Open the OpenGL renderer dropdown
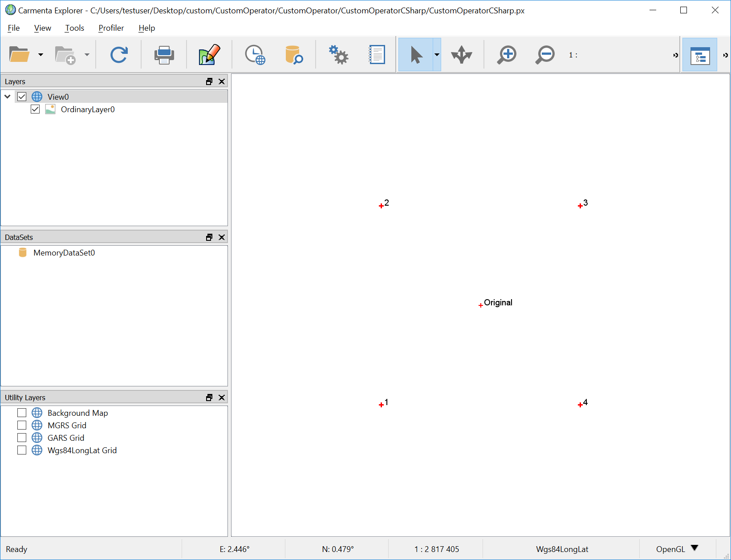This screenshot has width=731, height=560. (694, 548)
